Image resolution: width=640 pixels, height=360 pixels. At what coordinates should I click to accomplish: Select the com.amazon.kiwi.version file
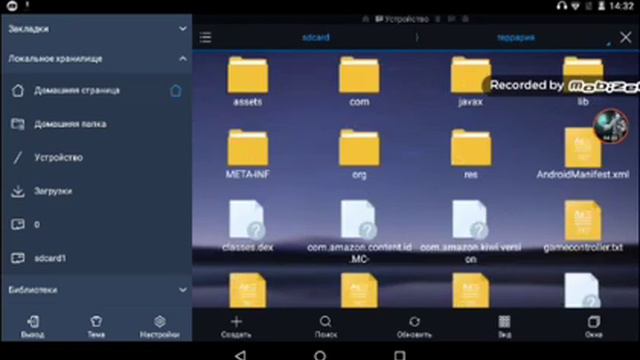click(471, 231)
